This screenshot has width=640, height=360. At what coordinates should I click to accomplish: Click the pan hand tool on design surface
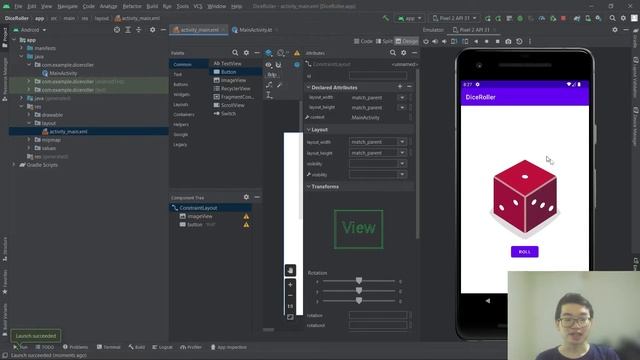[290, 270]
